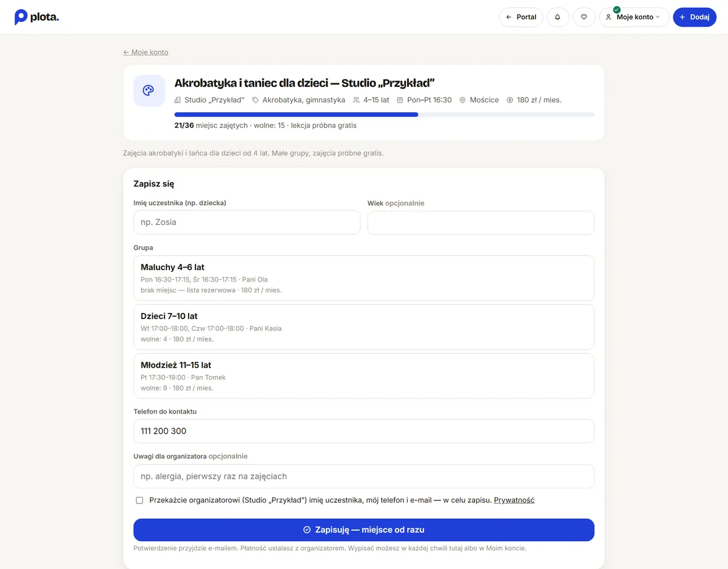The image size is (728, 569).
Task: Focus the Wiek age field
Action: (x=481, y=223)
